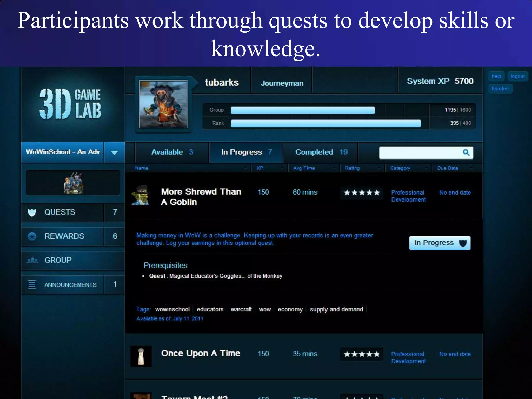Click Professional Development category for Once Upon A Time
Viewport: 532px width, 399px height.
pyautogui.click(x=408, y=358)
